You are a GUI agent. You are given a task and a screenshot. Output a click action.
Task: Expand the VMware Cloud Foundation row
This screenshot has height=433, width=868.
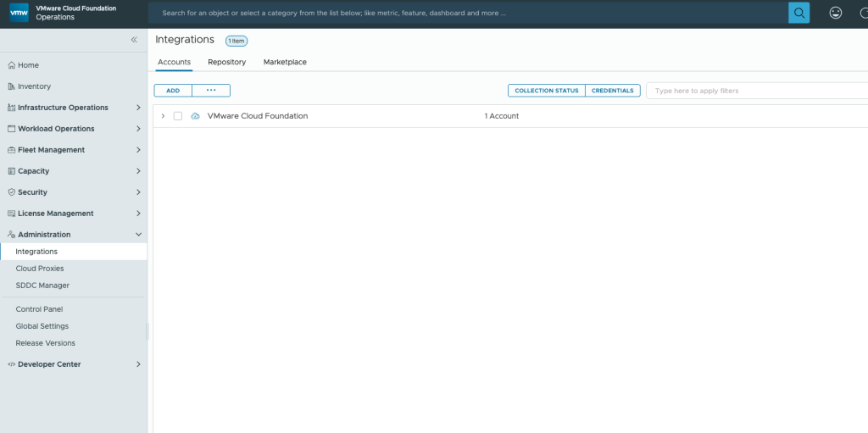pos(163,116)
